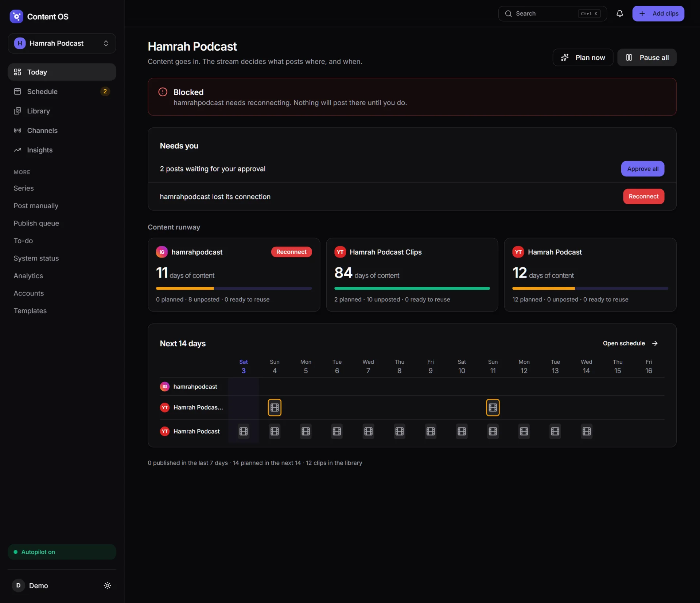Screen dimensions: 700x603
Task: Click '0 planned · 8 unposted' stats line
Action: [x=213, y=299]
